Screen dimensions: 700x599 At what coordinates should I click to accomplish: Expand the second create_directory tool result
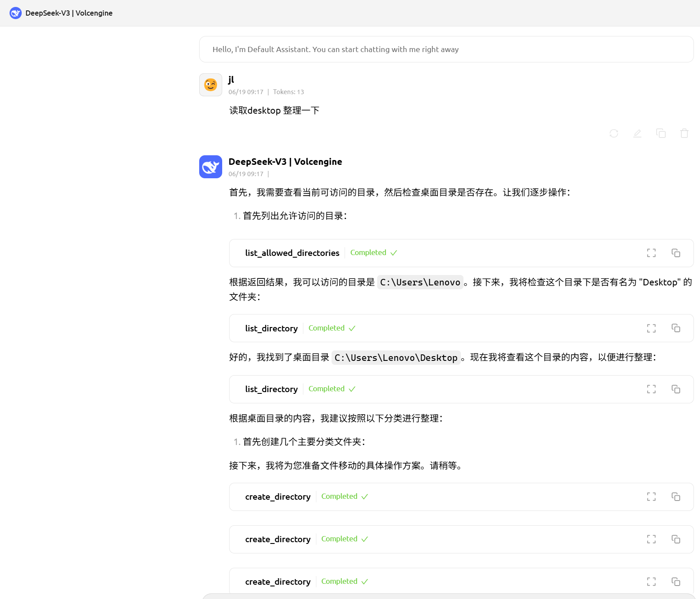[651, 539]
